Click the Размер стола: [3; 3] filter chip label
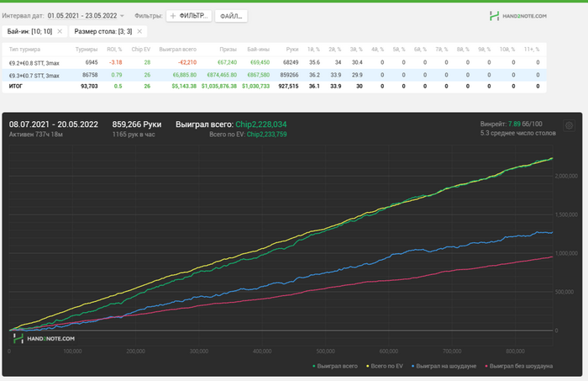Viewport: 588px width, 381px height. (103, 31)
